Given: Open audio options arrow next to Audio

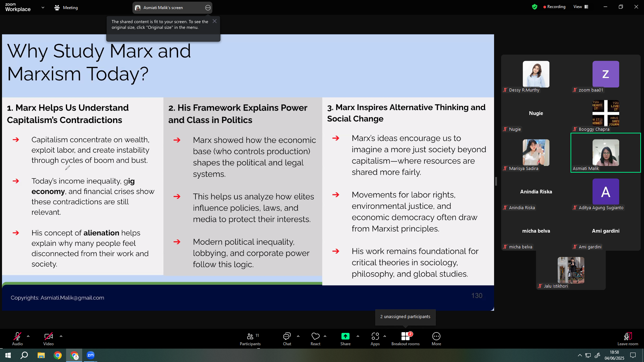Looking at the screenshot, I should coord(28,336).
